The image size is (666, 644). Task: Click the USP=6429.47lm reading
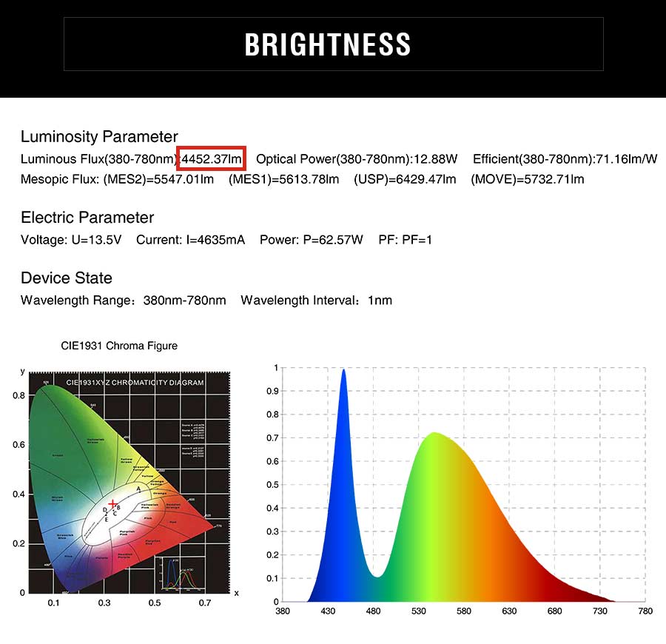[405, 179]
